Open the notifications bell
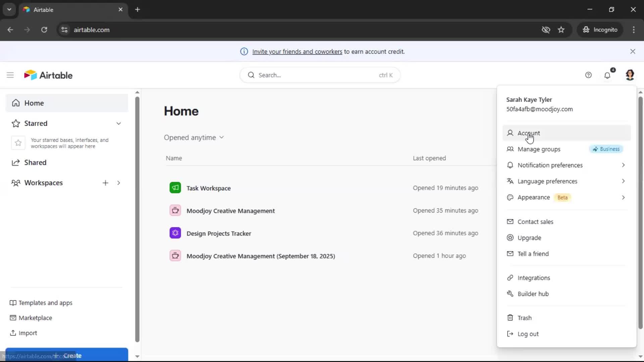 pyautogui.click(x=607, y=75)
